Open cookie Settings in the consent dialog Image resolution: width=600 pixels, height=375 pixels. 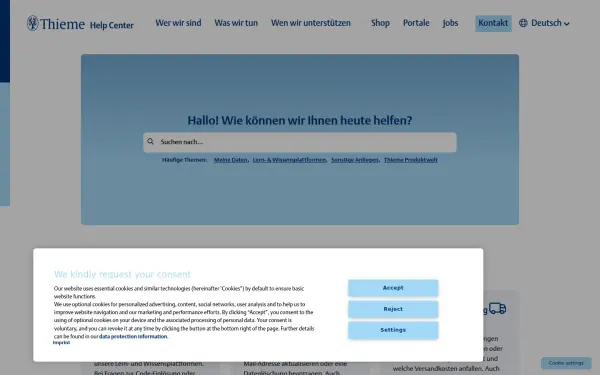393,330
